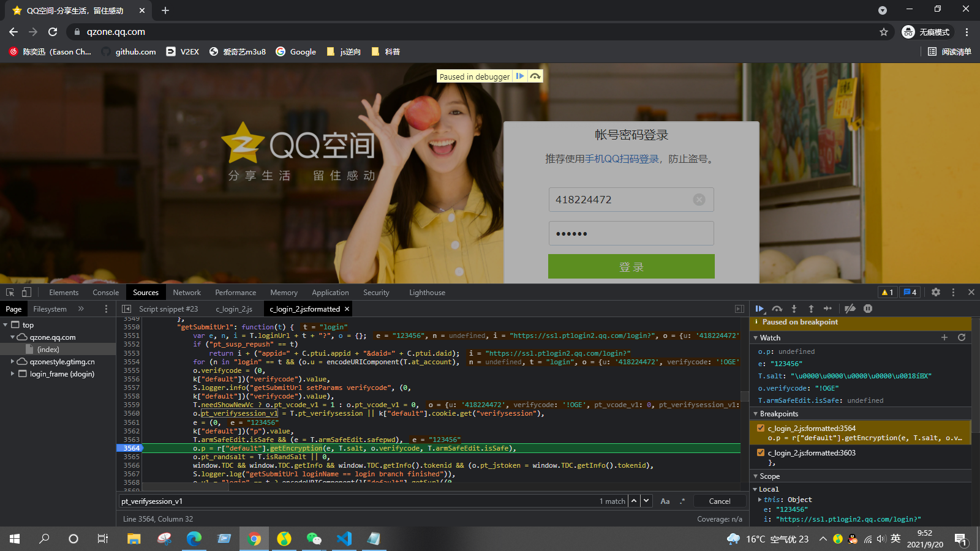
Task: Toggle match case in the search bar
Action: point(665,501)
